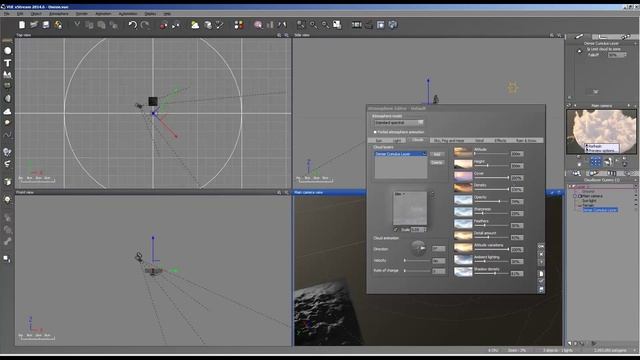The image size is (640, 360).
Task: Switch to the Wind tab
Action: pos(479,140)
